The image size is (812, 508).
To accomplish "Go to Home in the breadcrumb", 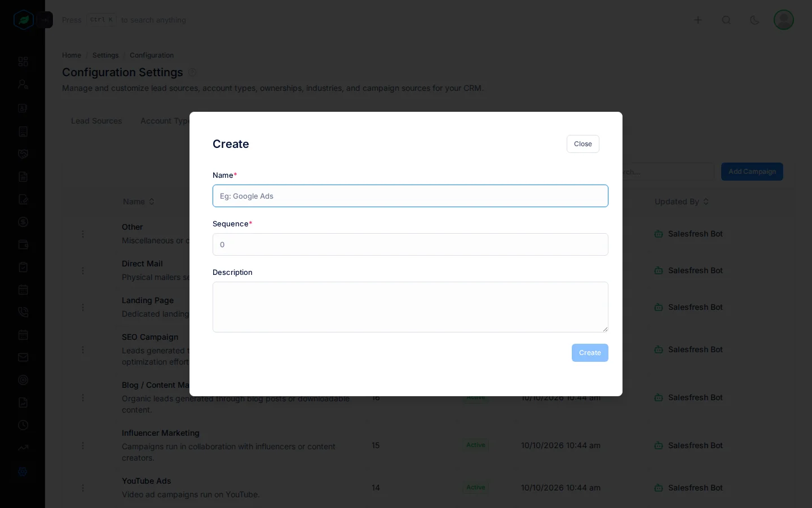I will (x=72, y=55).
